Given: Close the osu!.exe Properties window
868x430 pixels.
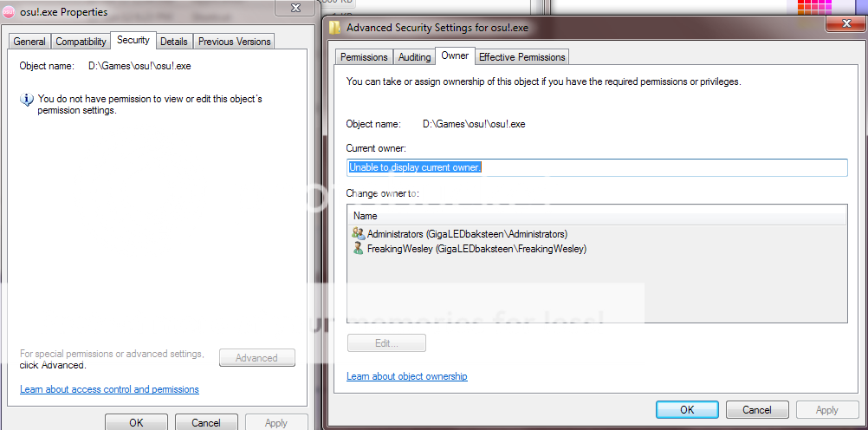Looking at the screenshot, I should click(295, 8).
